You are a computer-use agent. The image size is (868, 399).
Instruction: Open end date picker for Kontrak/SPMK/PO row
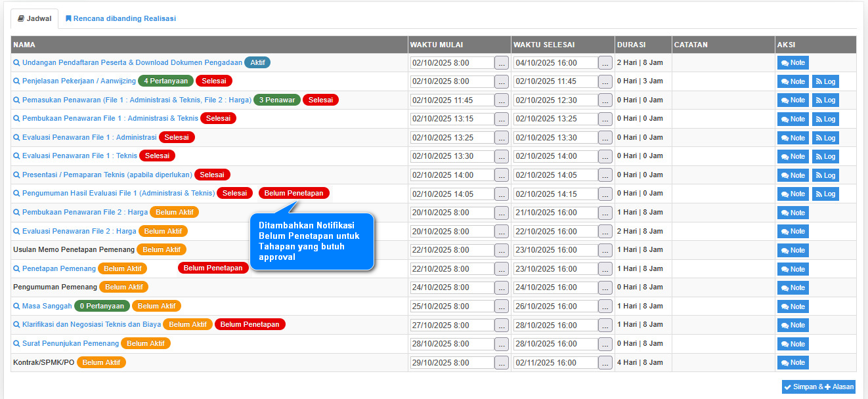coord(605,363)
